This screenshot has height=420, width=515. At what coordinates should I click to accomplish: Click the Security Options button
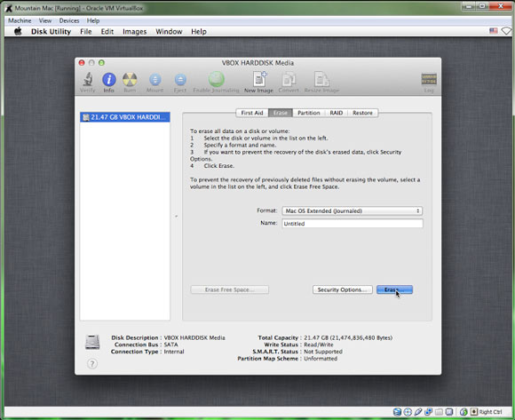point(343,289)
